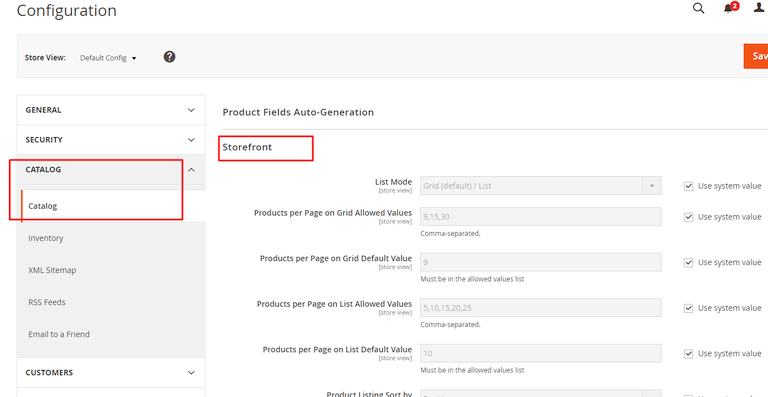Viewport: 768px width, 397px height.
Task: Collapse the Storefront section heading
Action: pyautogui.click(x=247, y=147)
